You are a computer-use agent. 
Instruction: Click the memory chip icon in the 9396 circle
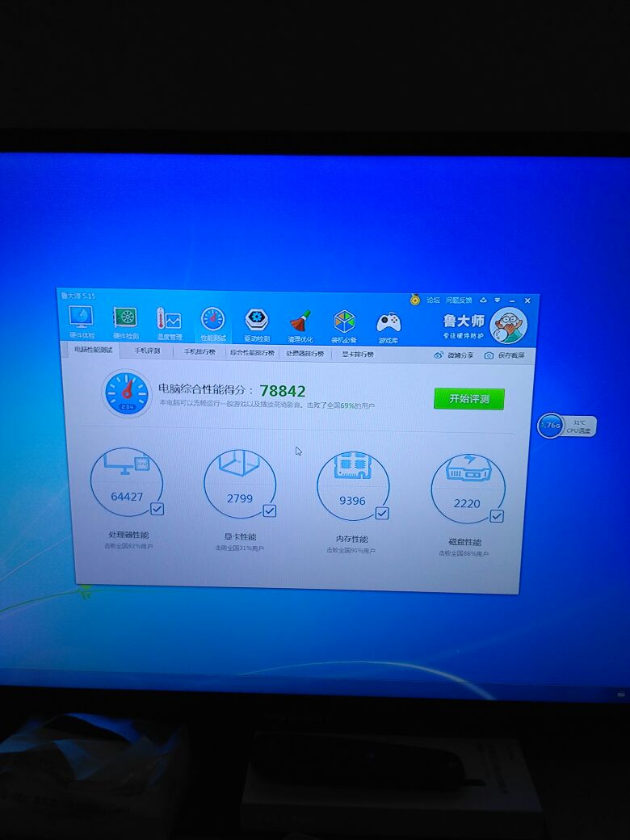[x=352, y=466]
